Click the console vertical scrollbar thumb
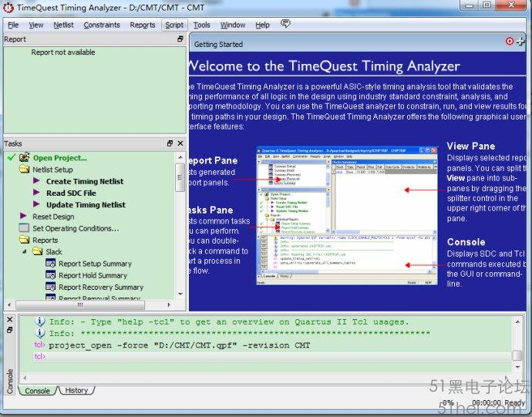The image size is (532, 417). coord(517,355)
